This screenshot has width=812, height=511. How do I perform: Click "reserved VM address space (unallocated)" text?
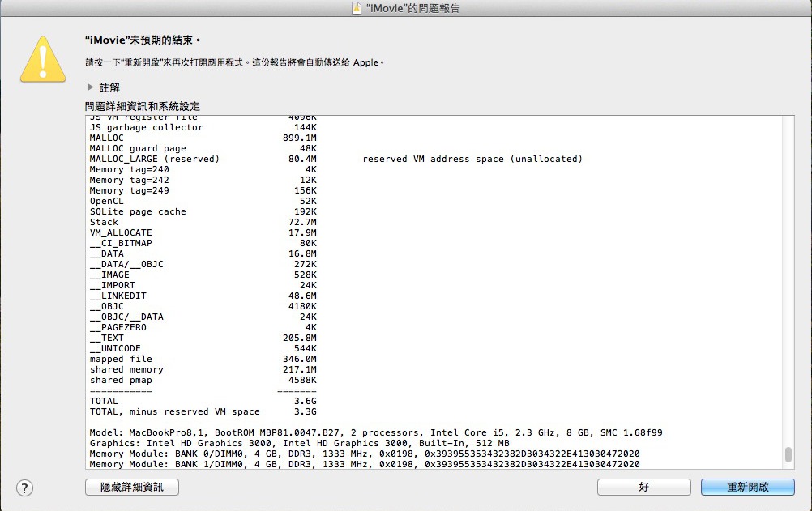tap(472, 159)
